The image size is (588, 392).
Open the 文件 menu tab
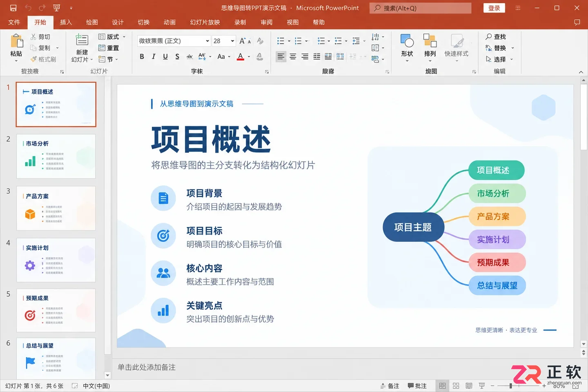point(14,22)
